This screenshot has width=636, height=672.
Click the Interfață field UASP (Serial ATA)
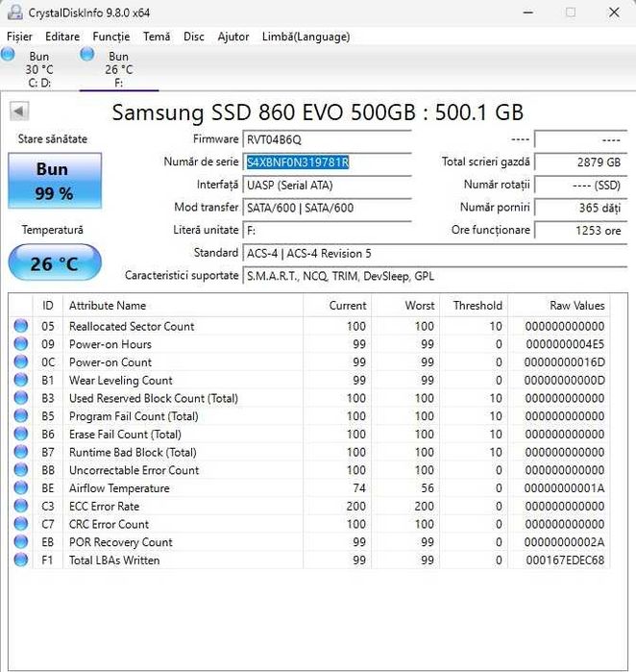click(328, 186)
